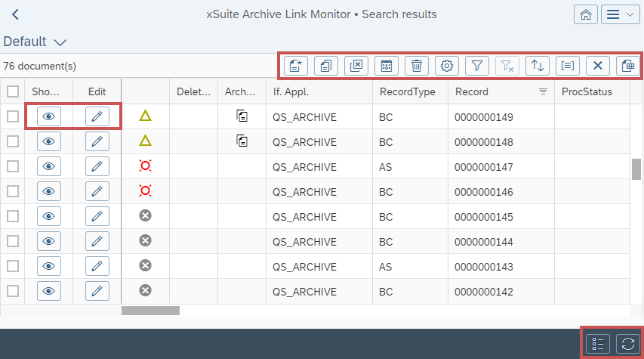Select checkbox for record 0000000149
The image size is (644, 359).
point(13,116)
